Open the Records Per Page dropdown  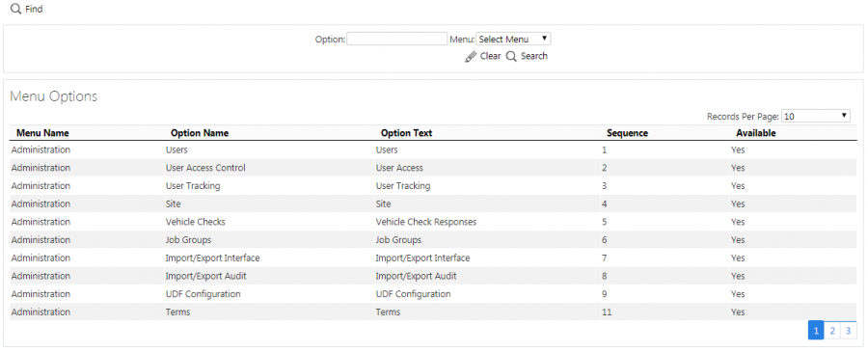point(816,117)
